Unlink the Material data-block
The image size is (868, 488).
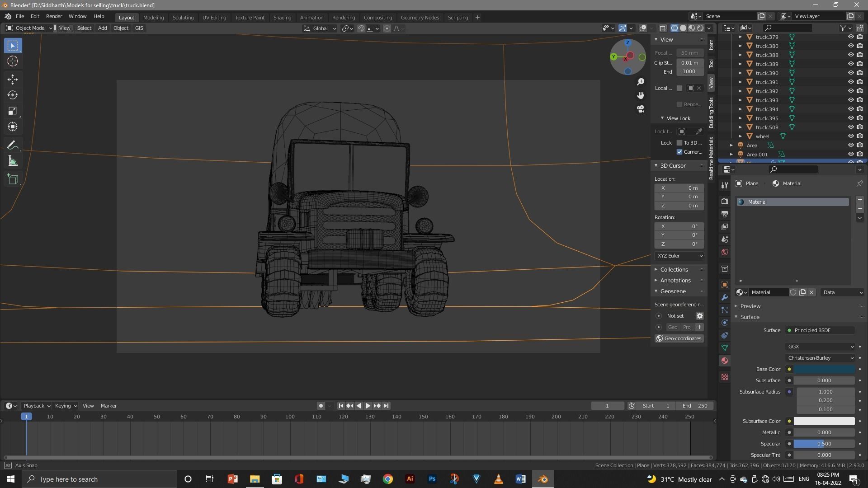[811, 292]
